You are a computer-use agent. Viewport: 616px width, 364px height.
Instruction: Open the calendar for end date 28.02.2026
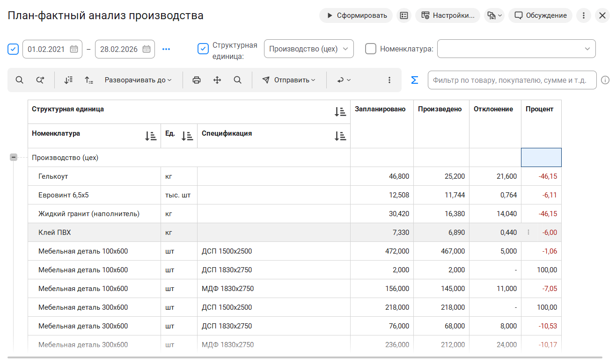[x=146, y=49]
